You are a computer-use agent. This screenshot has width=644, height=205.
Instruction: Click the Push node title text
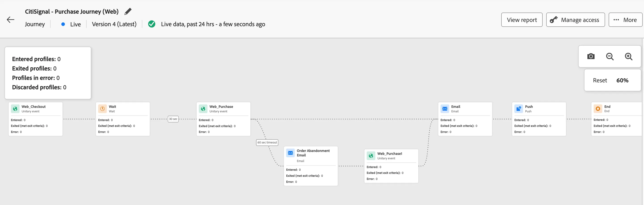pyautogui.click(x=529, y=107)
